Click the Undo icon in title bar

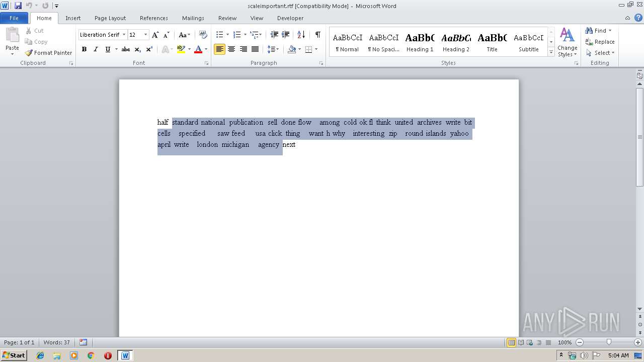pyautogui.click(x=29, y=6)
